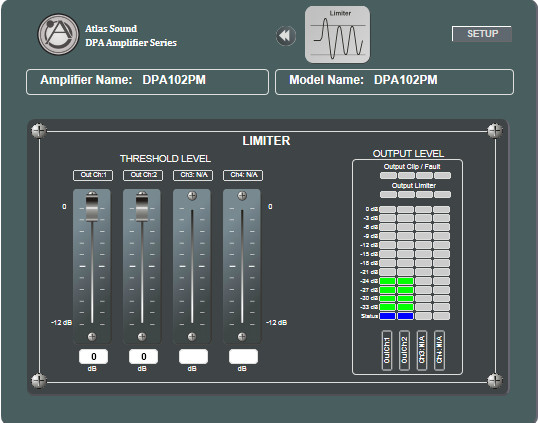Click the Amplifier Name field
This screenshot has height=423, width=538.
pyautogui.click(x=148, y=82)
